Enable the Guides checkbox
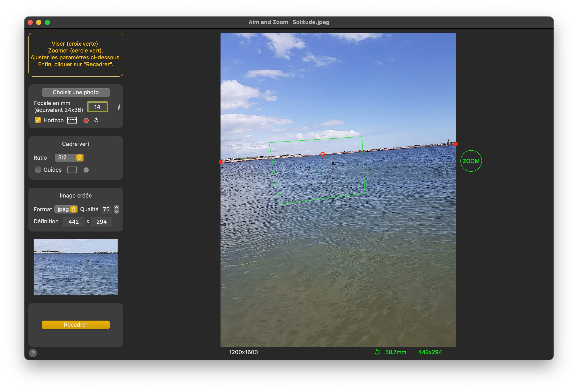This screenshot has width=578, height=392. point(38,170)
